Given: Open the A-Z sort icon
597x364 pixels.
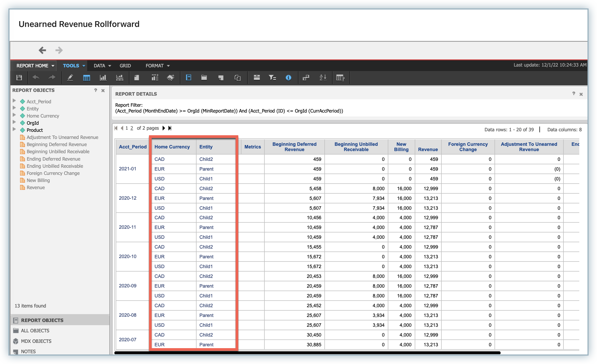Looking at the screenshot, I should pyautogui.click(x=323, y=78).
